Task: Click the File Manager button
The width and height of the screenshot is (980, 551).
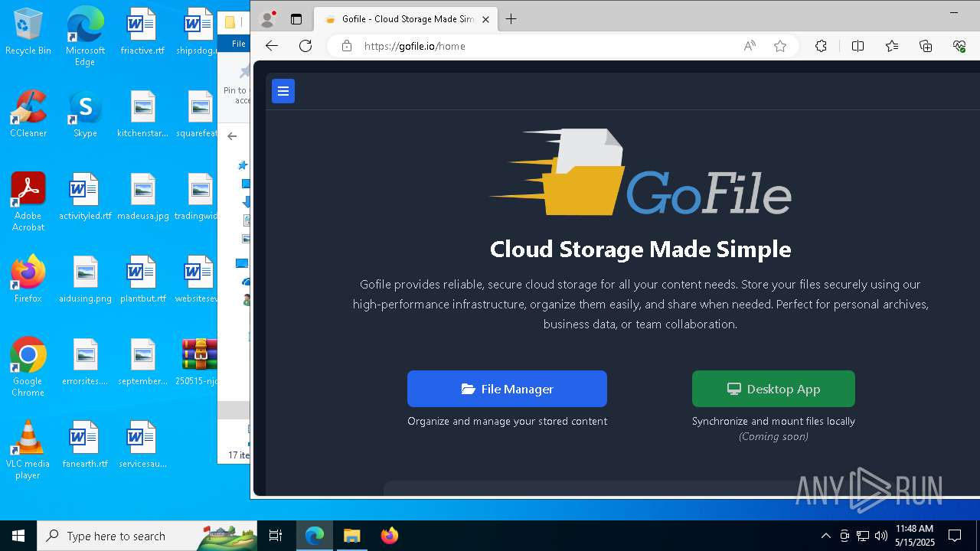Action: click(507, 389)
